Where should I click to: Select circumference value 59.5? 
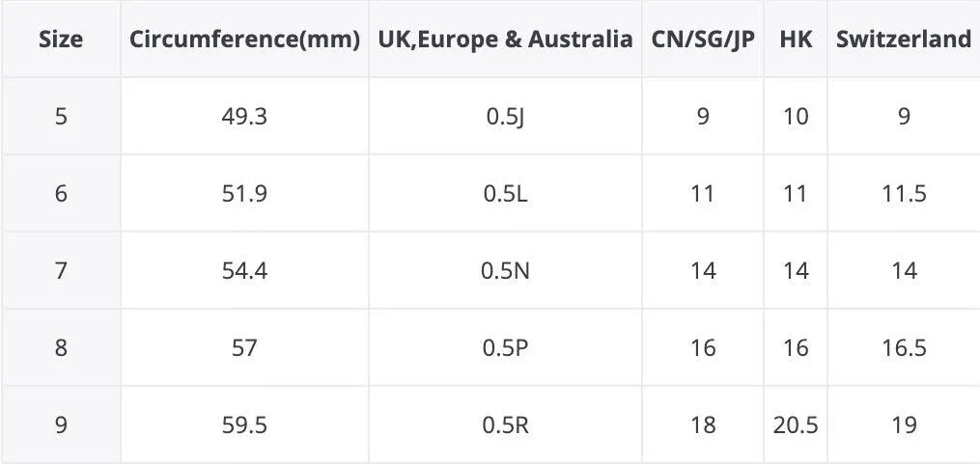point(244,425)
